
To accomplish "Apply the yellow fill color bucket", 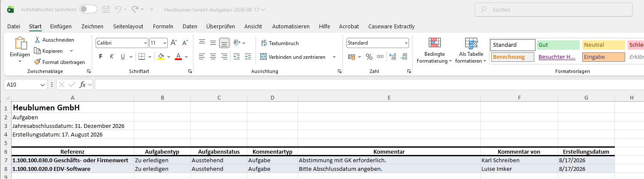I will pos(161,57).
